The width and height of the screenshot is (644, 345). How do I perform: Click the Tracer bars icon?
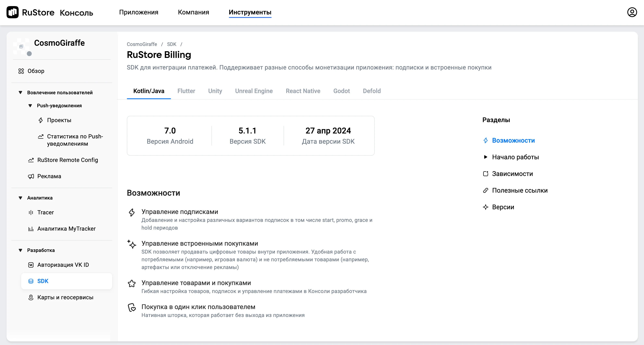click(x=31, y=213)
